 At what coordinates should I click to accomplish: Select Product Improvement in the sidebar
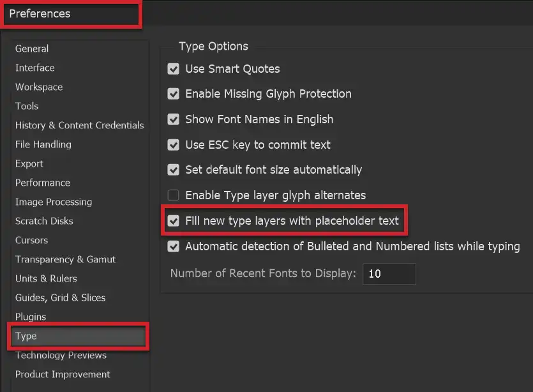click(x=62, y=374)
